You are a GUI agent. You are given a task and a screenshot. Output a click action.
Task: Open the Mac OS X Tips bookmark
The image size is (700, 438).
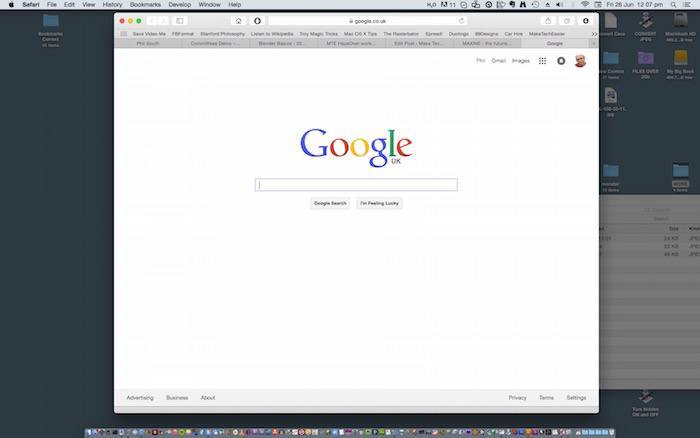click(360, 34)
